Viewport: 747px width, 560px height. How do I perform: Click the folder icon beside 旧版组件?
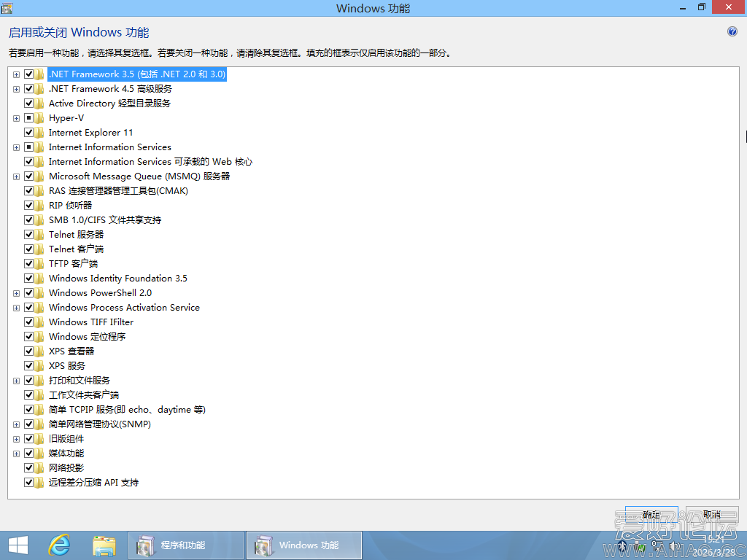(x=39, y=438)
